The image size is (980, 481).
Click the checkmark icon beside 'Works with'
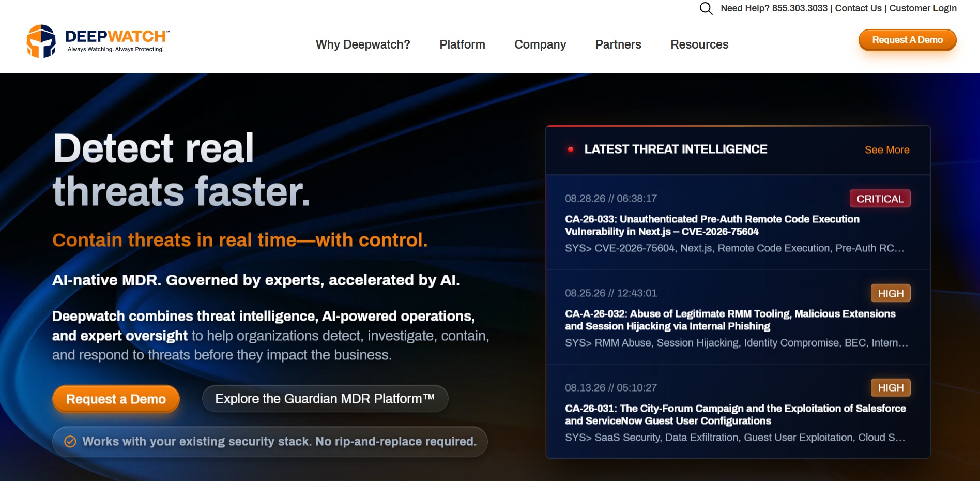pos(70,441)
